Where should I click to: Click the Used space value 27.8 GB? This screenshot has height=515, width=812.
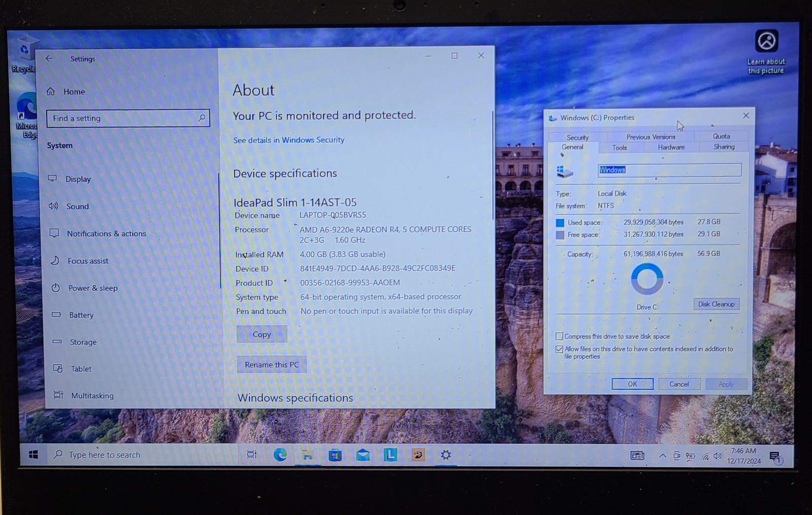click(708, 222)
